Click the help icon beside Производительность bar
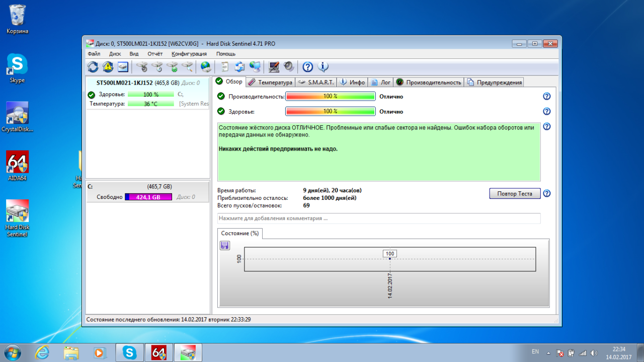This screenshot has width=644, height=362. pyautogui.click(x=547, y=96)
